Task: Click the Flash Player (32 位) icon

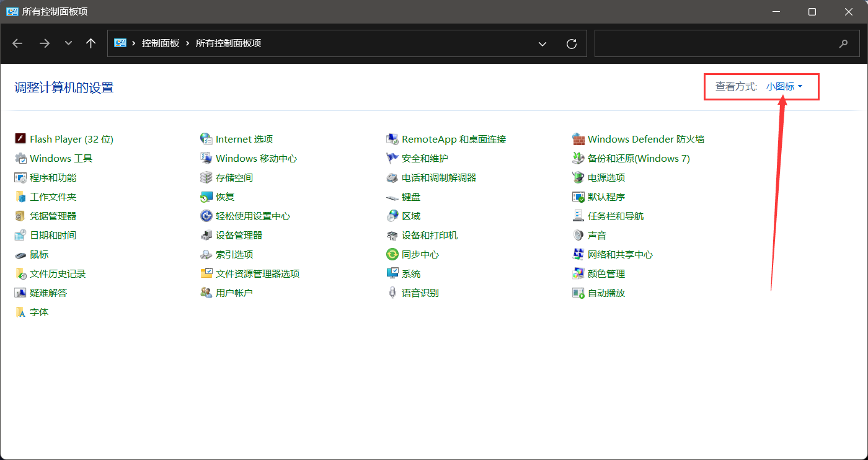Action: coord(20,139)
